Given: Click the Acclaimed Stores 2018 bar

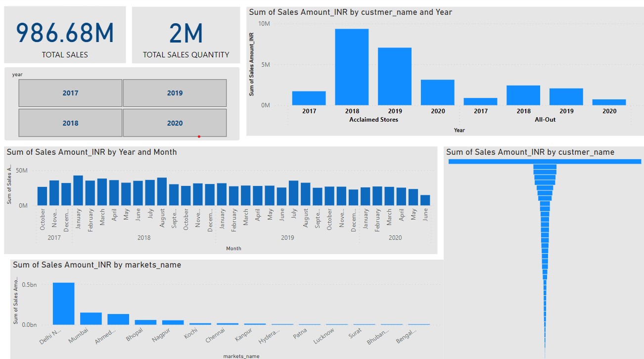Looking at the screenshot, I should pyautogui.click(x=352, y=67).
